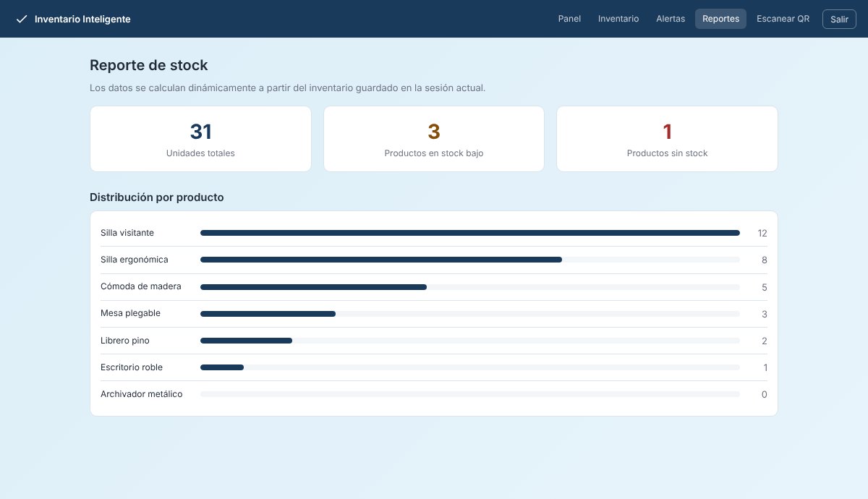868x499 pixels.
Task: Select the Cómoda de madera label
Action: (x=141, y=286)
